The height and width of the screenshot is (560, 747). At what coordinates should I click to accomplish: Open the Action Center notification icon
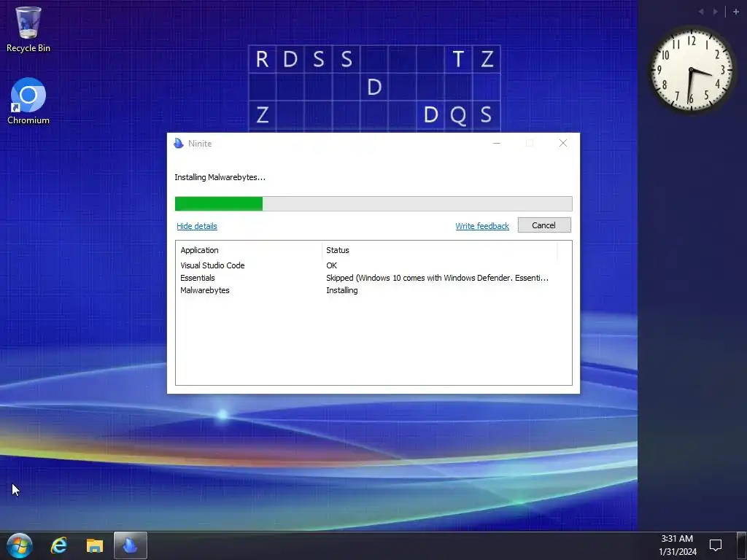click(716, 545)
